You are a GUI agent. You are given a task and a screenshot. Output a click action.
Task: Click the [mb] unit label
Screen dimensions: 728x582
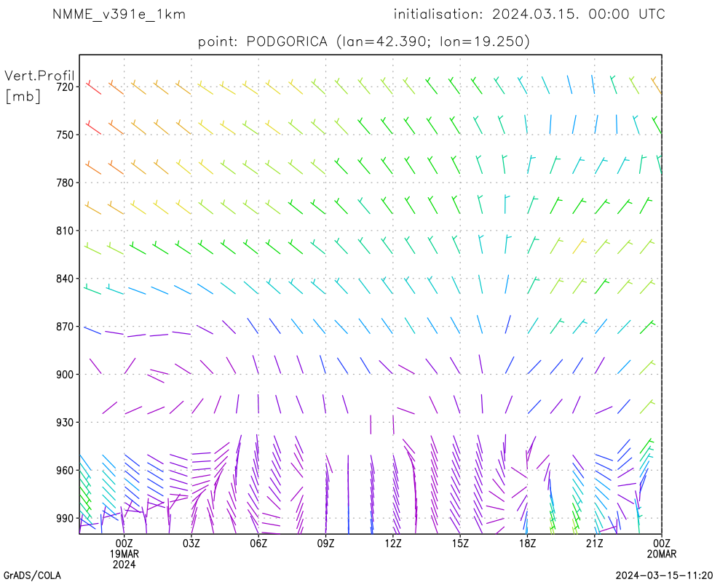click(x=23, y=96)
